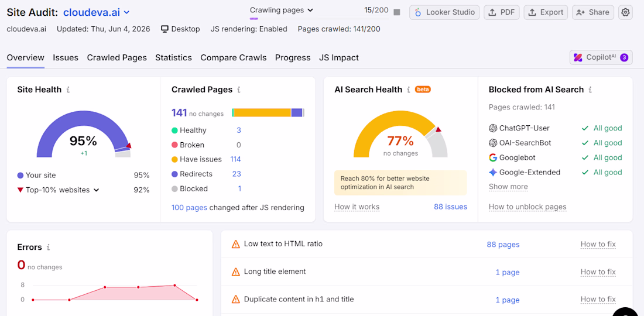
Task: Open the JS Impact tab
Action: 339,58
